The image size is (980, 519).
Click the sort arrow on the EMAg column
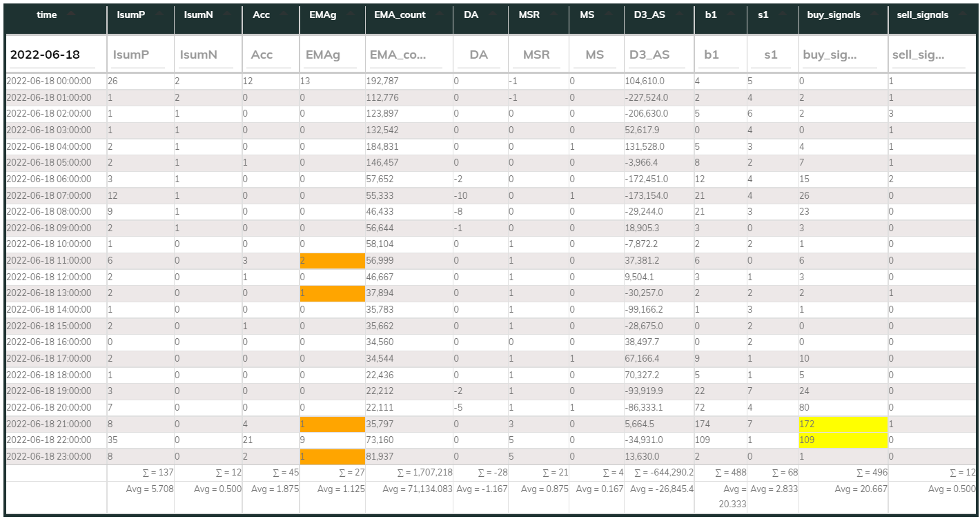point(351,14)
